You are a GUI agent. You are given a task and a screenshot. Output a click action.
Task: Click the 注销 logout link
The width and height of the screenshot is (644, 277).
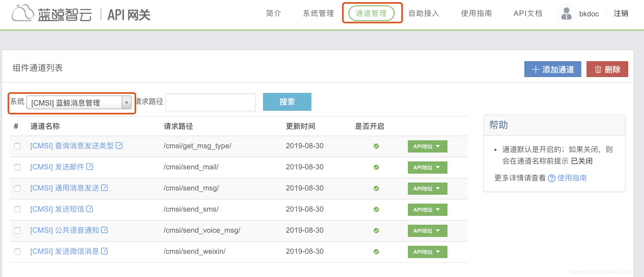pos(621,13)
